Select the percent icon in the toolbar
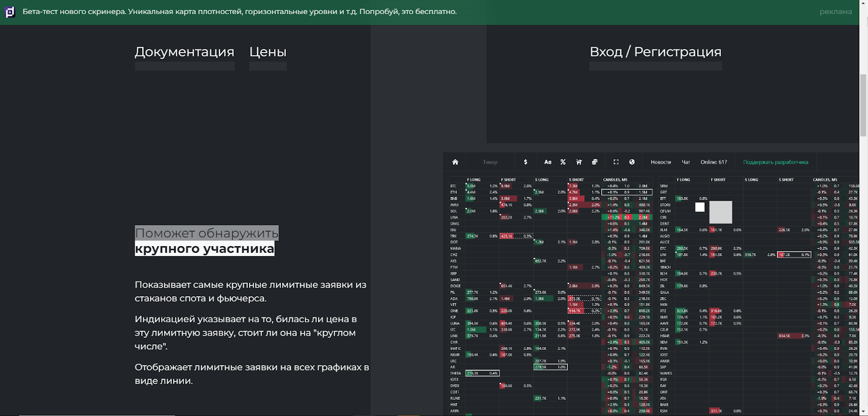Screen dimensions: 868x416 click(x=563, y=162)
